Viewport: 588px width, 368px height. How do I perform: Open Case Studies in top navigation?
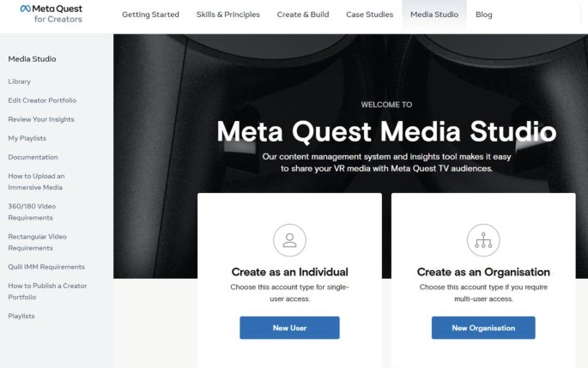point(370,15)
